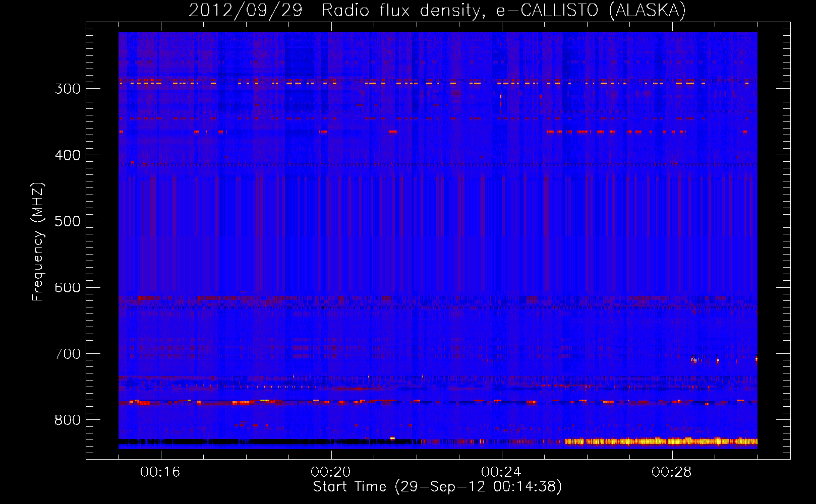Click the Start Time axis caption
This screenshot has width=816, height=504.
[437, 487]
